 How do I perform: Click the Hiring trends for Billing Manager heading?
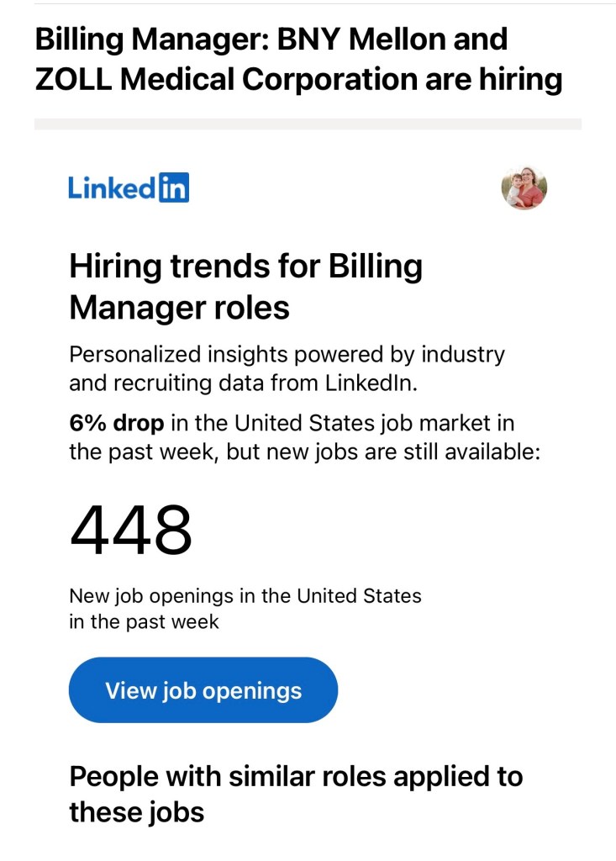pyautogui.click(x=245, y=287)
